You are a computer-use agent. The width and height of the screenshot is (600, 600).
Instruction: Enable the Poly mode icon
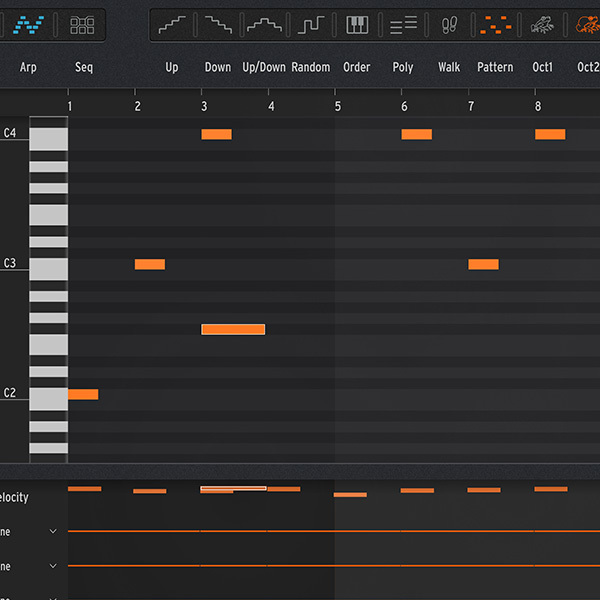(403, 25)
